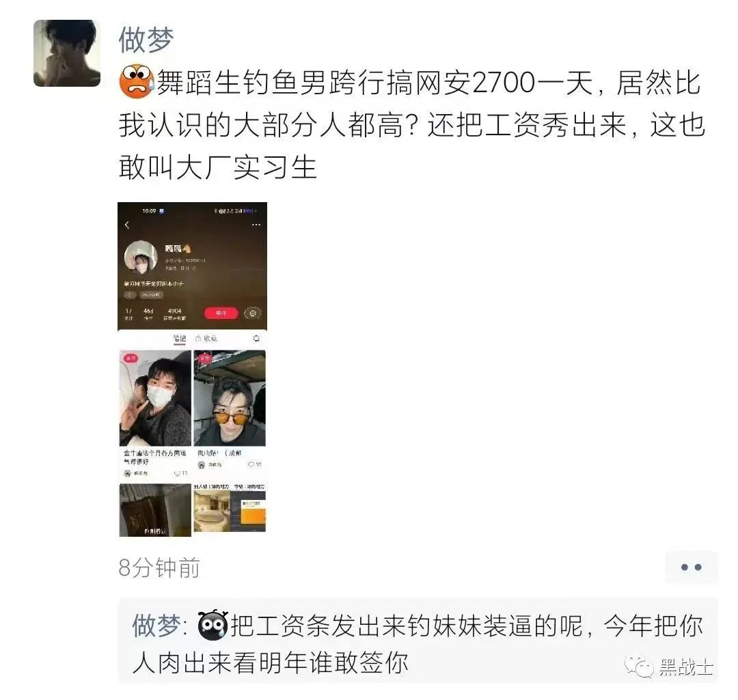Click the crying emoji at the start of the post
This screenshot has width=738, height=700.
[136, 81]
